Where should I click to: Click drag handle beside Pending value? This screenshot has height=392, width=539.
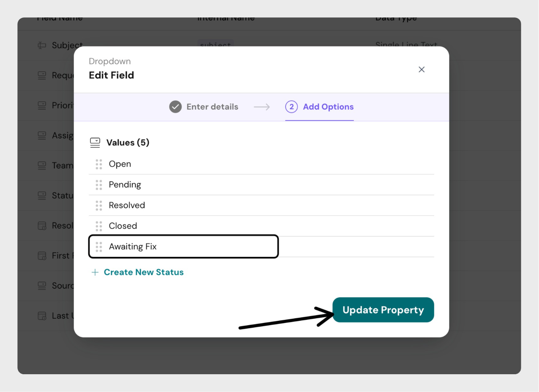pyautogui.click(x=99, y=185)
